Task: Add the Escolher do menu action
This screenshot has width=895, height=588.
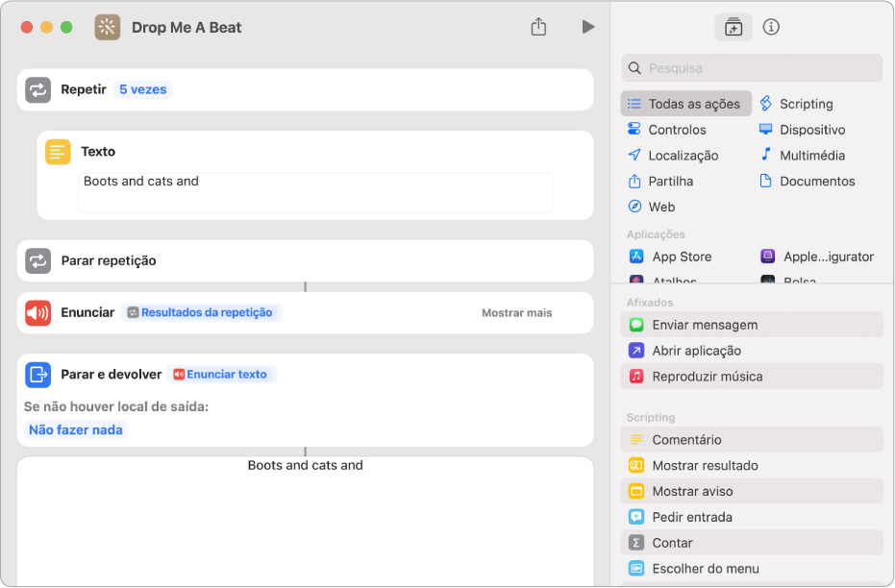Action: pos(751,568)
